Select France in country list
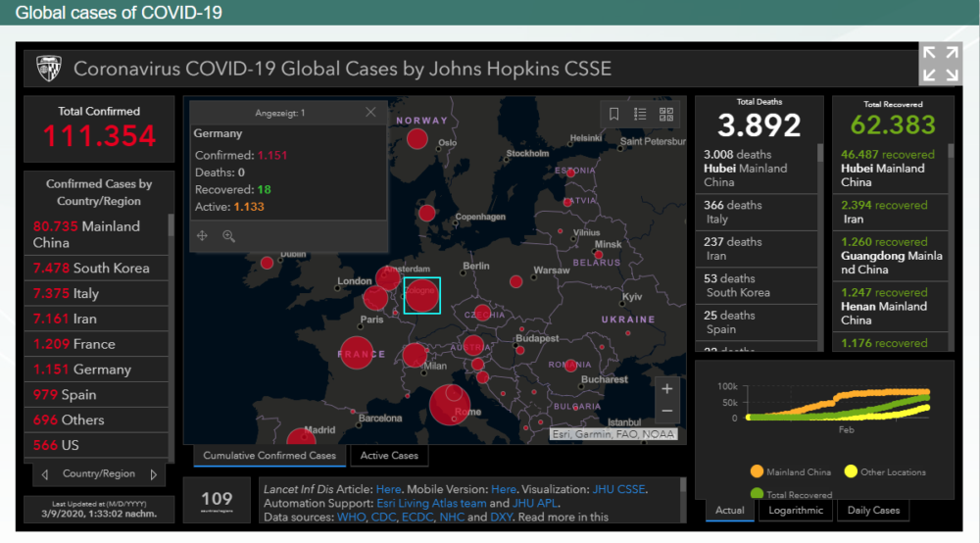 coord(96,344)
